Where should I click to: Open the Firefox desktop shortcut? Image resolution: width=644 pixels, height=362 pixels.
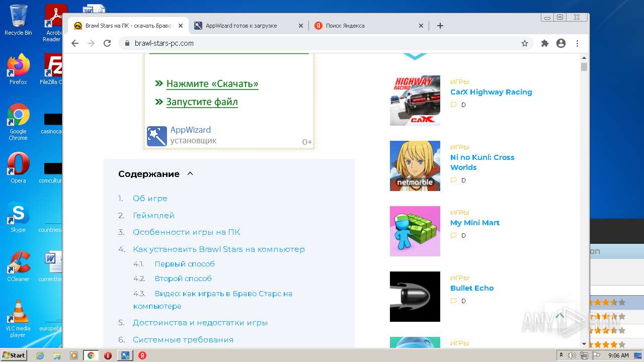click(x=18, y=69)
